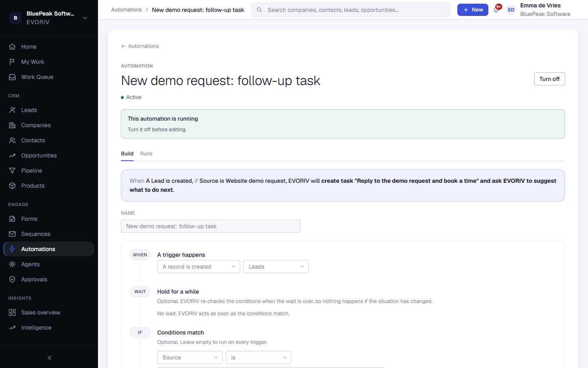Click the Intelligence chart icon
This screenshot has width=588, height=368.
click(12, 328)
